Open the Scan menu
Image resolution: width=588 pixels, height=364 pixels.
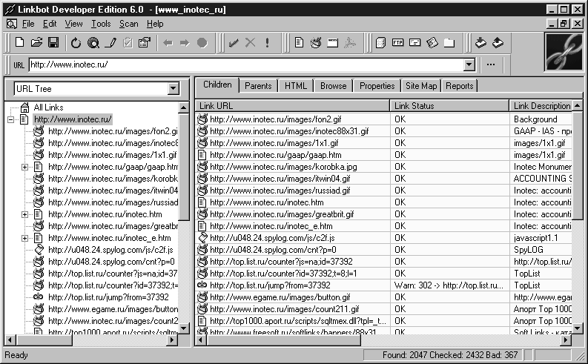pos(128,24)
